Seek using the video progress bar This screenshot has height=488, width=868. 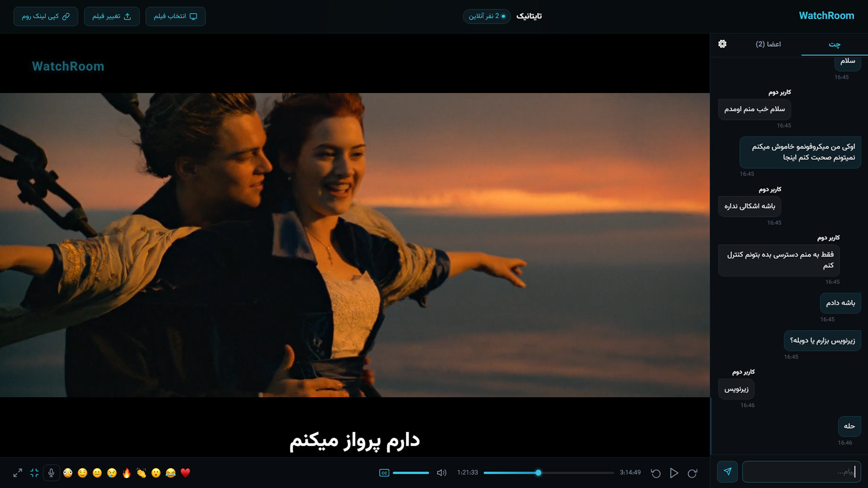click(x=549, y=472)
